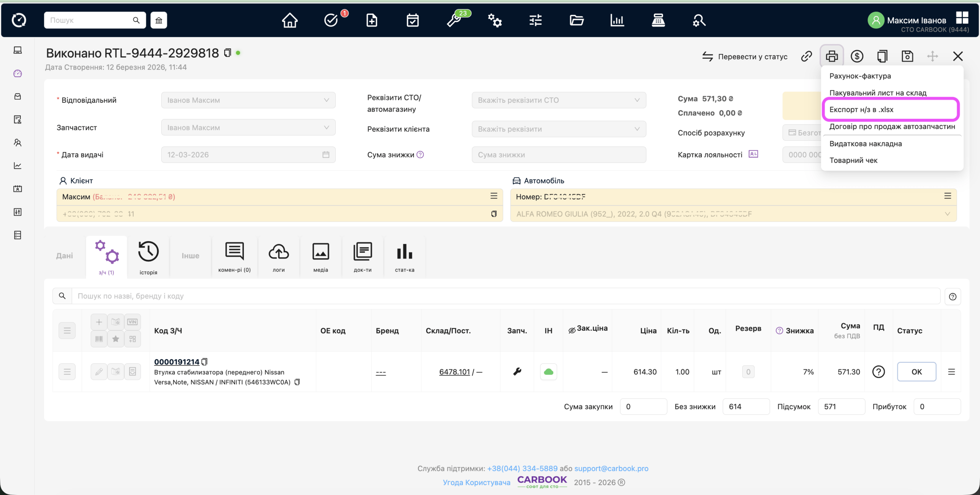Click the barcode scanner icon in parts table
The image size is (980, 495).
coord(98,339)
